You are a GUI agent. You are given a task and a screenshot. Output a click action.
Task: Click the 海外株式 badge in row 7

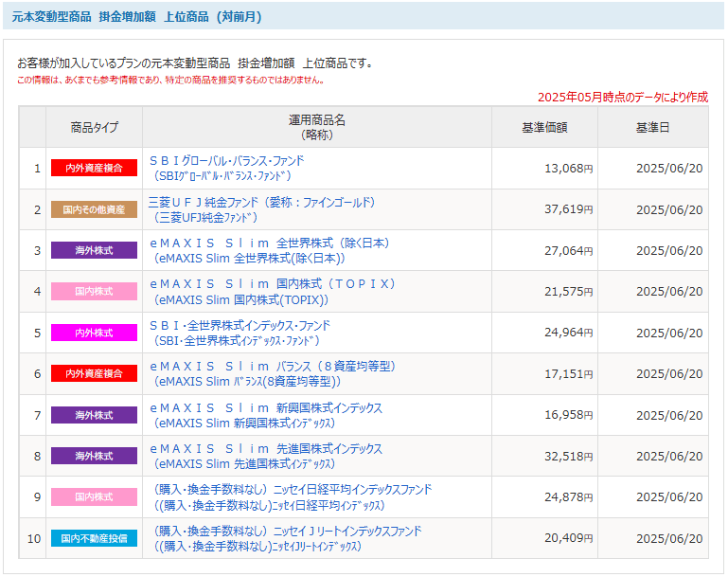click(94, 415)
